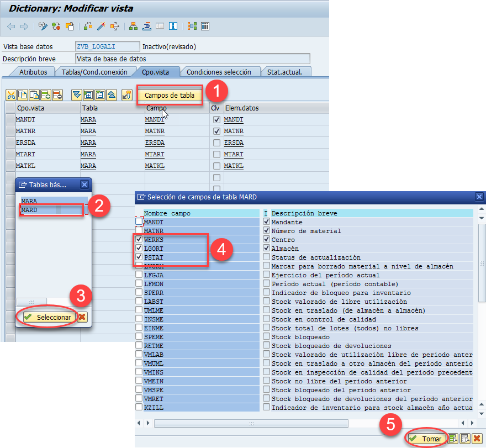Cancel the MARD field selection dialog with the red X
The width and height of the screenshot is (486, 448).
[477, 439]
